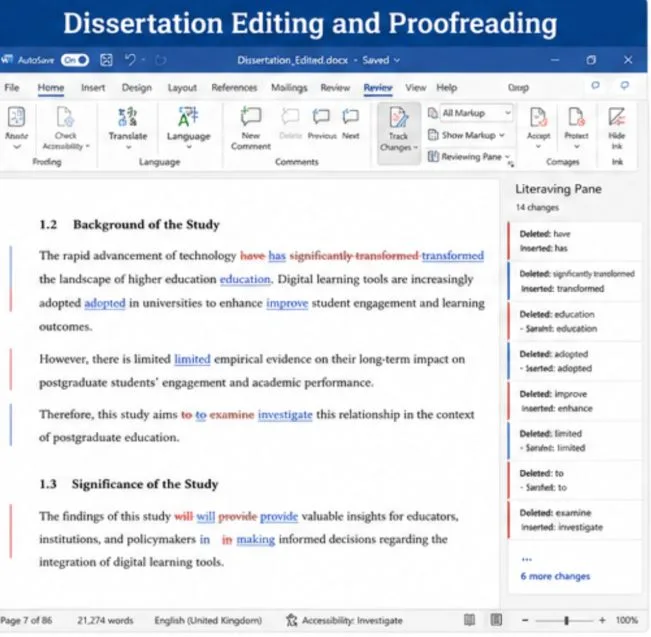This screenshot has height=637, width=651.
Task: Click the Accessibility: Investigate status icon
Action: pyautogui.click(x=291, y=620)
